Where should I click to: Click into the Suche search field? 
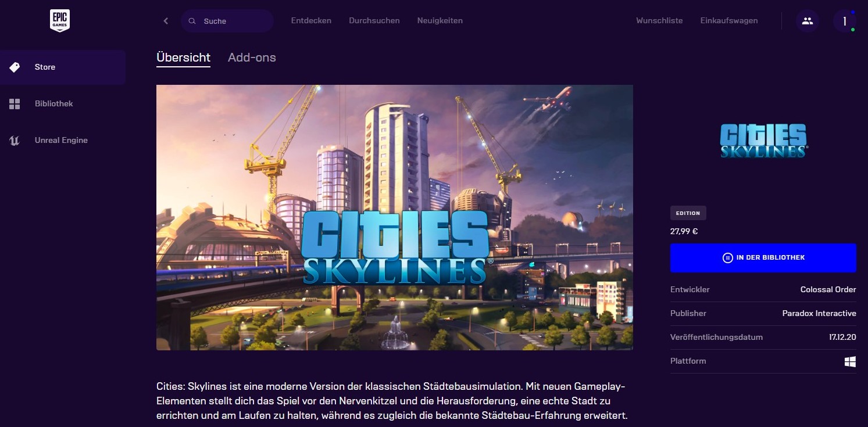(x=227, y=21)
